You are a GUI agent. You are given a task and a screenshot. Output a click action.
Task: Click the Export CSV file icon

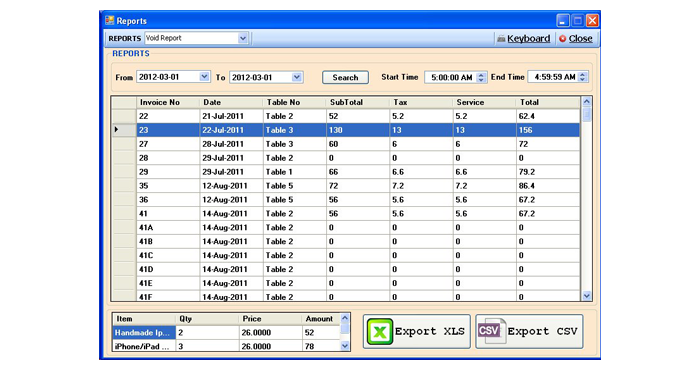pyautogui.click(x=491, y=331)
